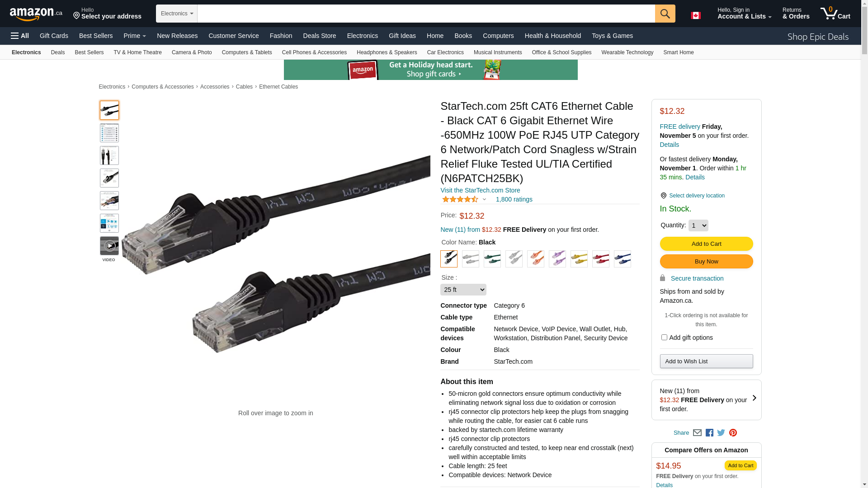Visit the StarTech.com Store link
The width and height of the screenshot is (868, 488).
pos(480,190)
